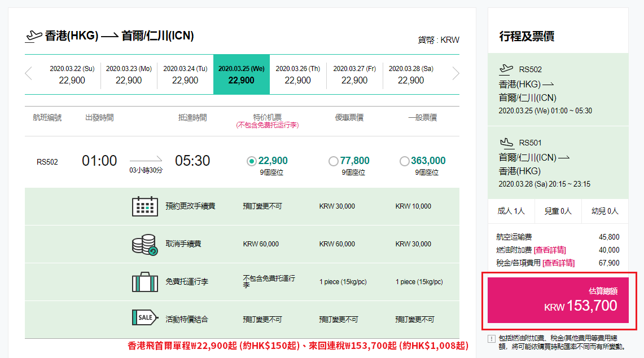Click the 抵達時間 column header
Image resolution: width=644 pixels, height=358 pixels.
click(192, 118)
